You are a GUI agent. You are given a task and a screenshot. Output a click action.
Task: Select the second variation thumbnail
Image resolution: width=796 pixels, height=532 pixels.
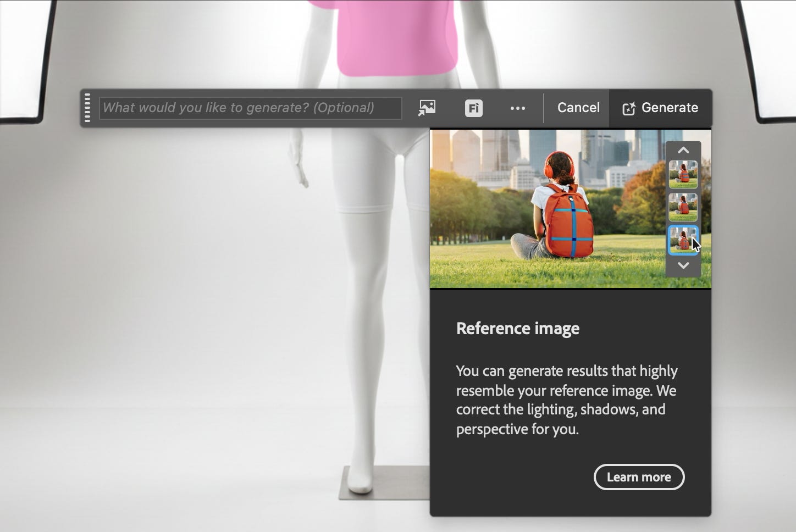point(683,207)
